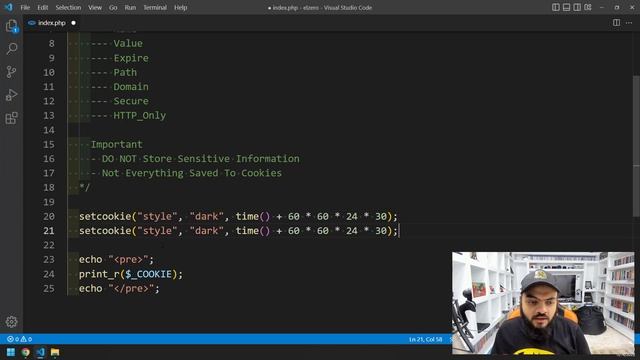Switch to VS Code in the taskbar

pos(40,352)
